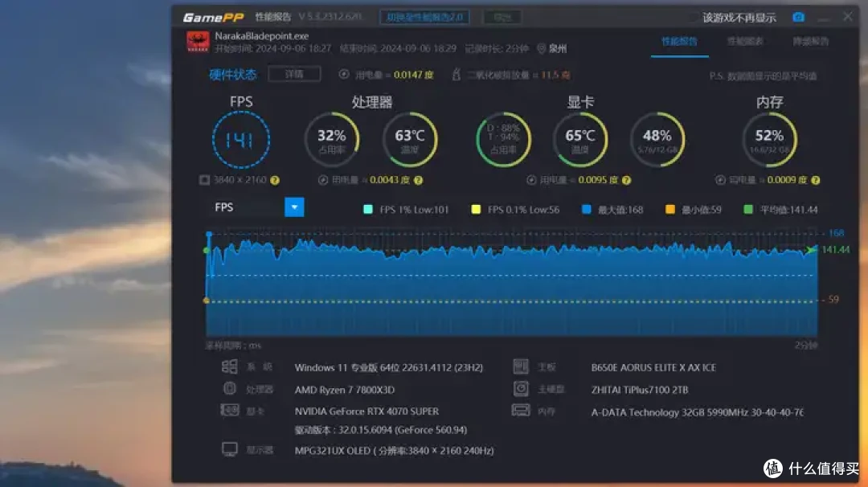Image resolution: width=868 pixels, height=487 pixels.
Task: Click the B650E AORUS ELITE X AX ICE text
Action: (653, 367)
